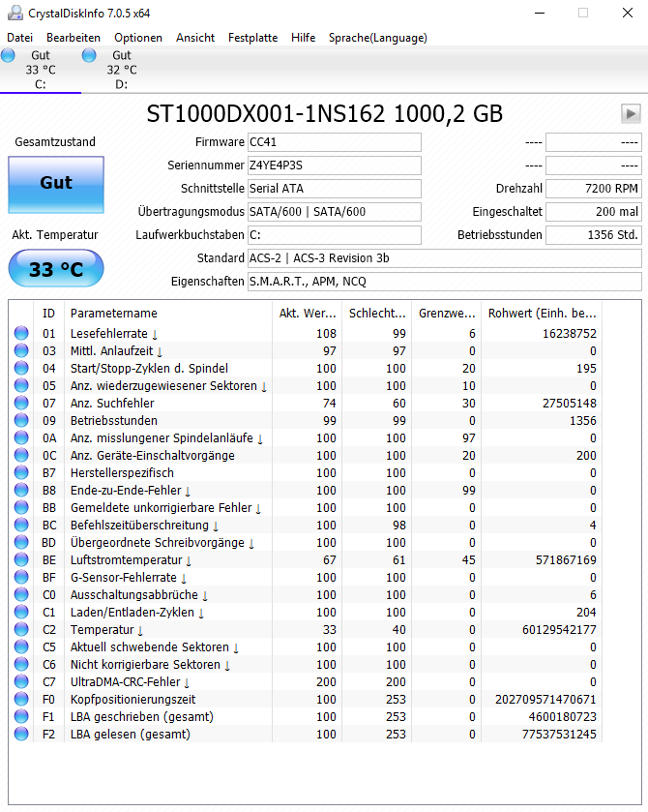Click the Rohwert column header
The width and height of the screenshot is (648, 812).
[x=542, y=314]
